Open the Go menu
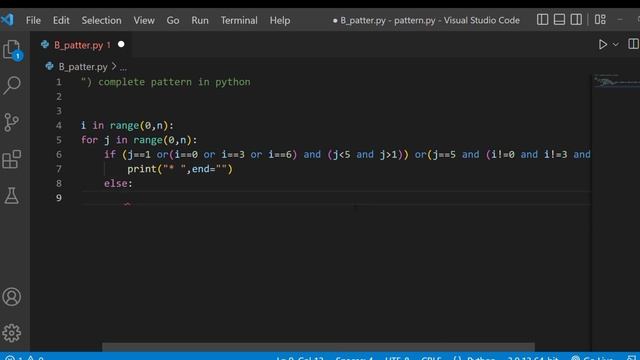This screenshot has width=640, height=360. [173, 20]
